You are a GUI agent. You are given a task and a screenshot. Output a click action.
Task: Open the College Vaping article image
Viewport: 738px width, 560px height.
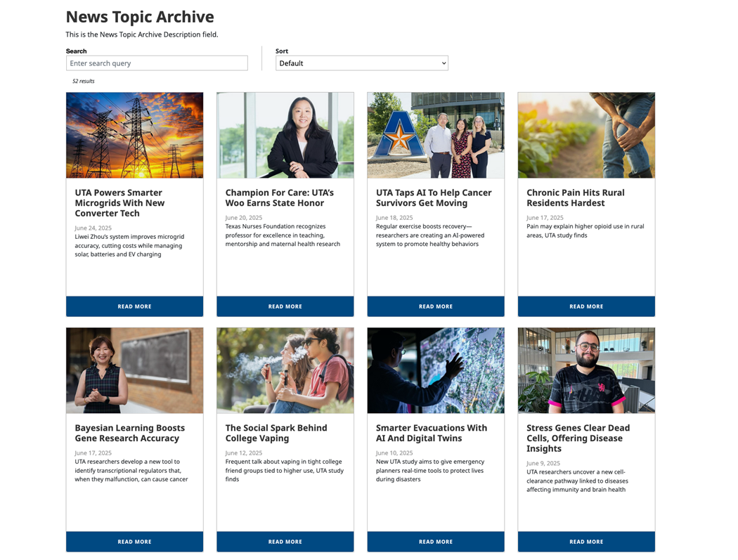pos(285,370)
